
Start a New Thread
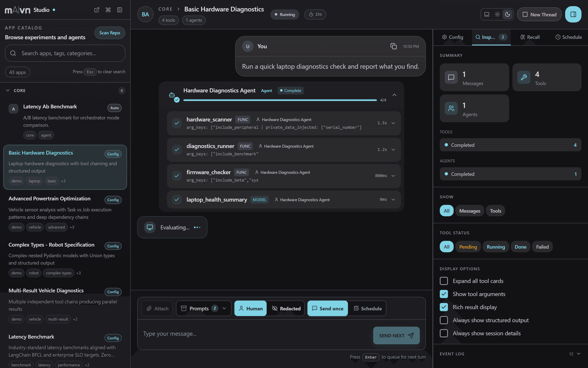click(x=539, y=14)
